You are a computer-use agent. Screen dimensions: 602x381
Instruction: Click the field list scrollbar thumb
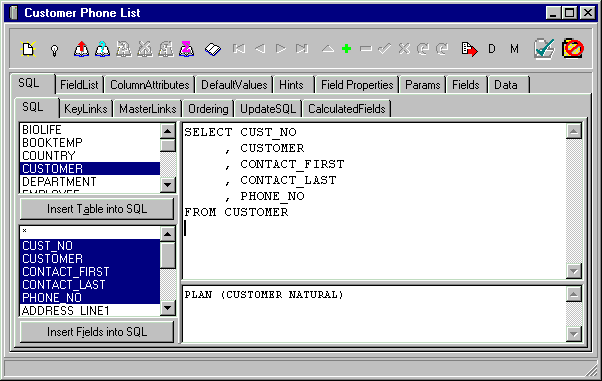point(168,255)
